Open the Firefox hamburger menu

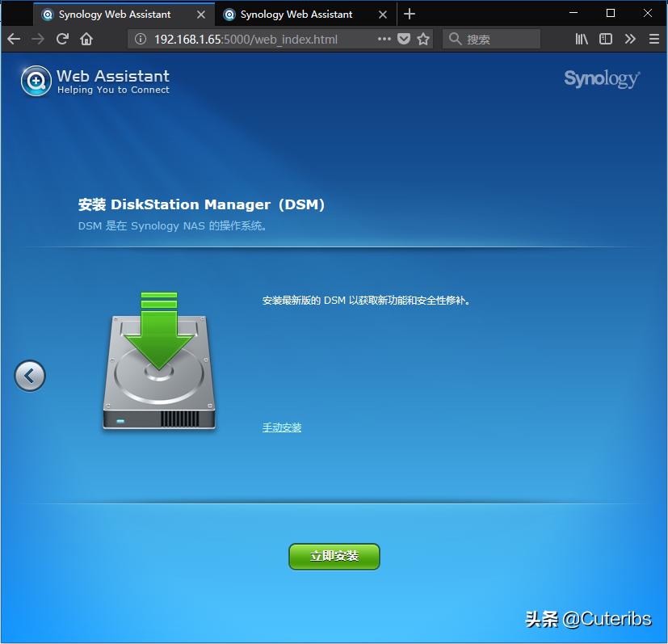(654, 38)
